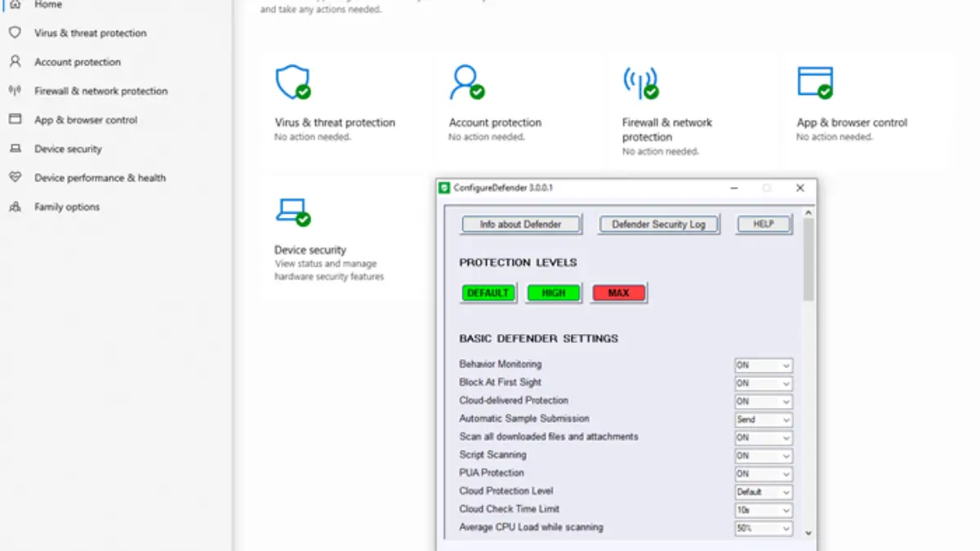
Task: Click the ConfigureDefender vertical scrollbar thumb
Action: (x=808, y=260)
